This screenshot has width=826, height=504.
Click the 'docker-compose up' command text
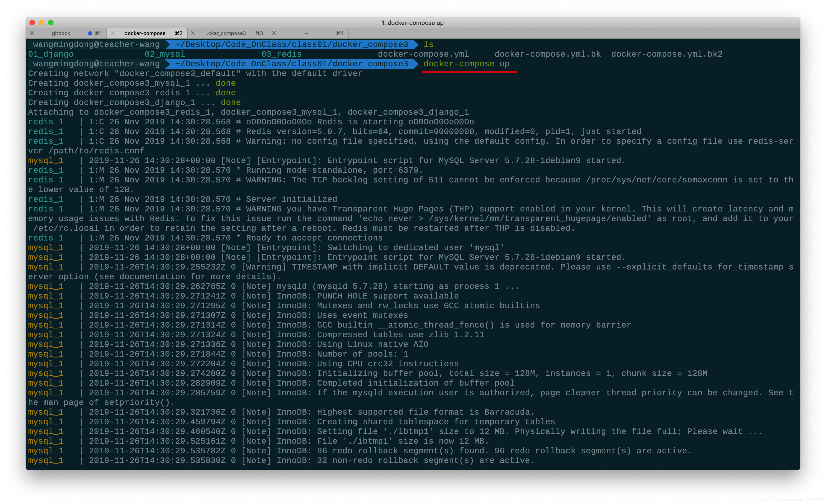pos(466,64)
